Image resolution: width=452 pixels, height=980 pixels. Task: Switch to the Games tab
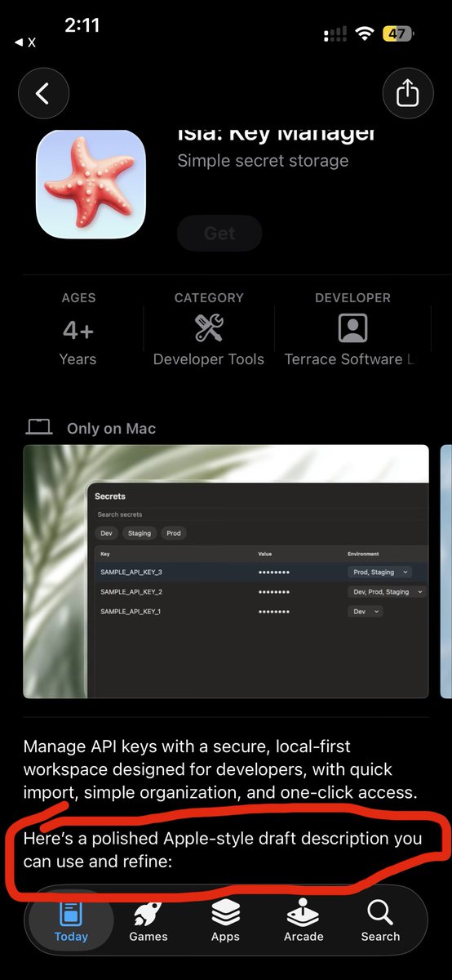coord(148,920)
